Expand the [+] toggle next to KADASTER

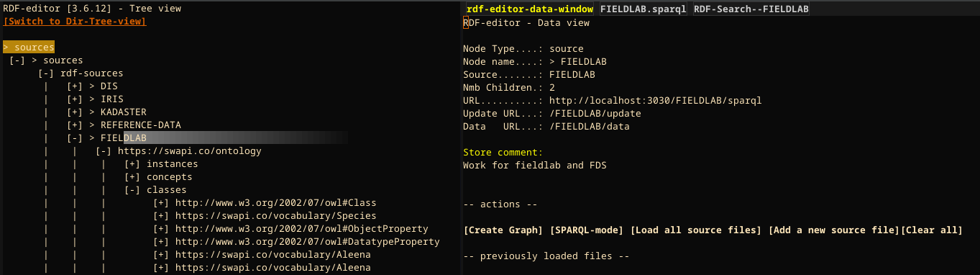pos(75,112)
